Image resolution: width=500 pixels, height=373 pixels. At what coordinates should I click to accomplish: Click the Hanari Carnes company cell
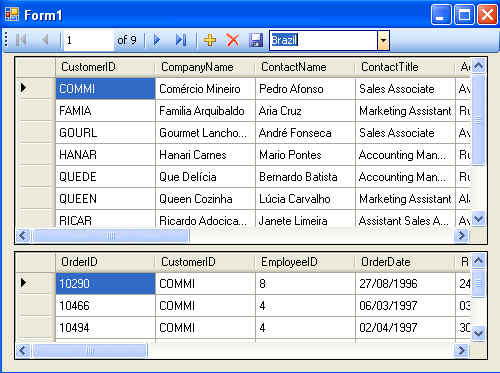point(205,155)
